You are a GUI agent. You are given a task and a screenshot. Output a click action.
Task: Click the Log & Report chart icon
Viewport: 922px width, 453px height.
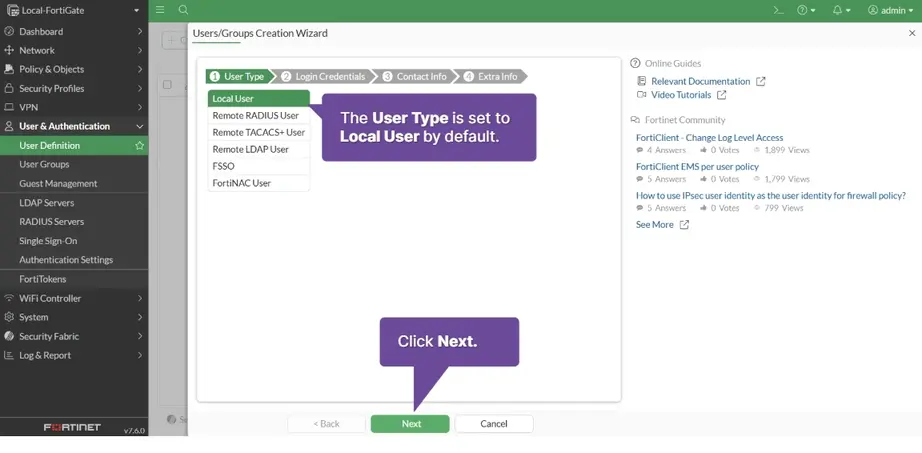pos(9,355)
